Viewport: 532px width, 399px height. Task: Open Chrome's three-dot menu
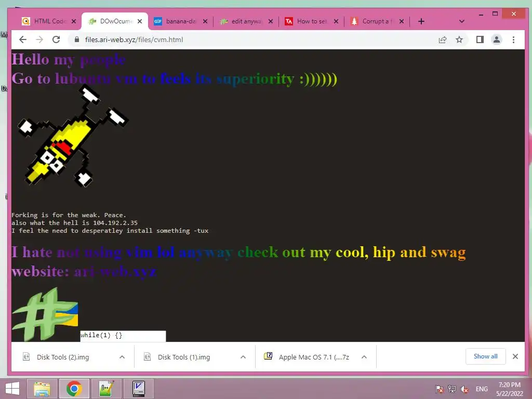pos(513,39)
